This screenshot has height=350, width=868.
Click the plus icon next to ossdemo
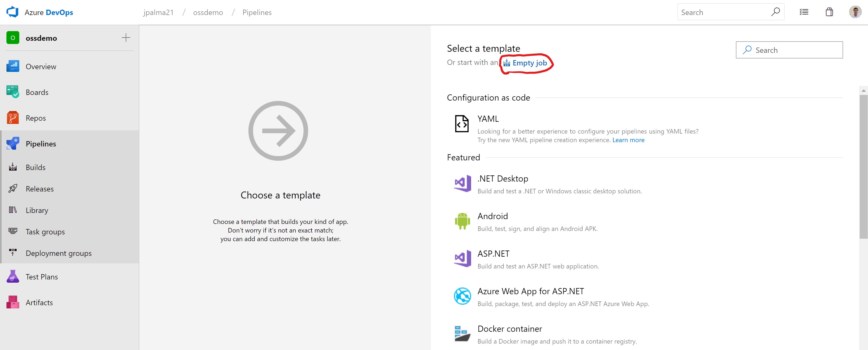pyautogui.click(x=126, y=38)
